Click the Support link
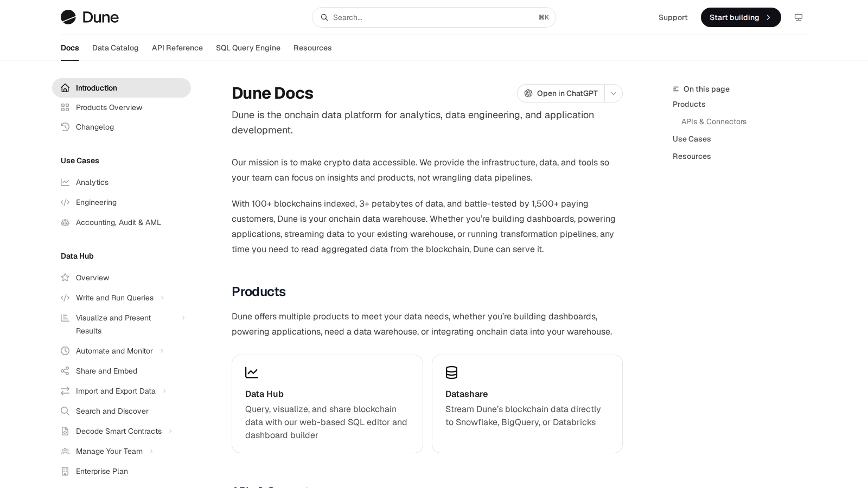Screen dimensions: 868x488 point(673,17)
